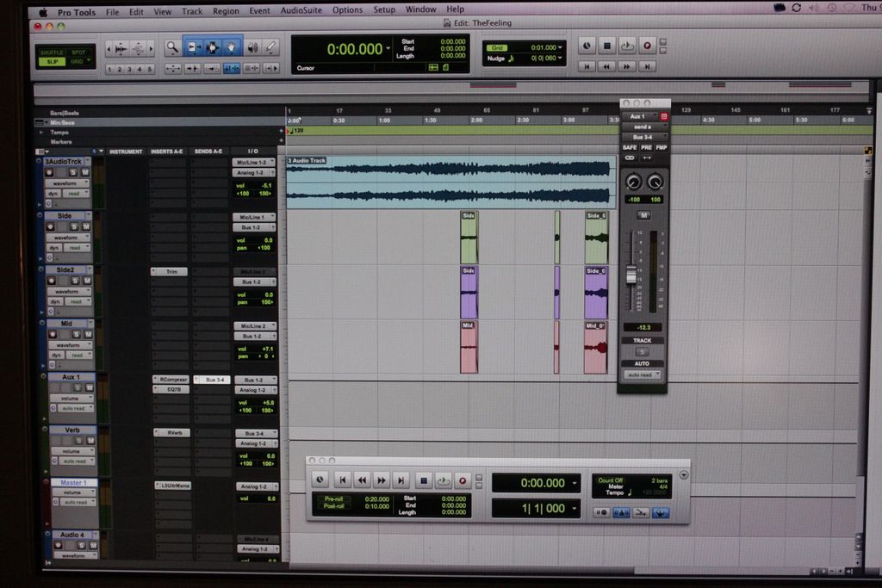The height and width of the screenshot is (588, 882).
Task: Open Bus 3-4 input selector on Verb track
Action: point(256,433)
